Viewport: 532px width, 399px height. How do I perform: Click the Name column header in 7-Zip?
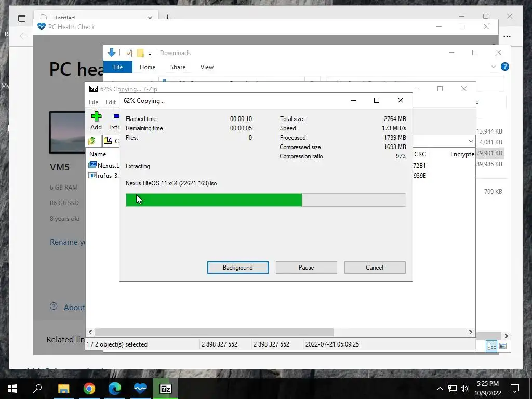coord(98,154)
